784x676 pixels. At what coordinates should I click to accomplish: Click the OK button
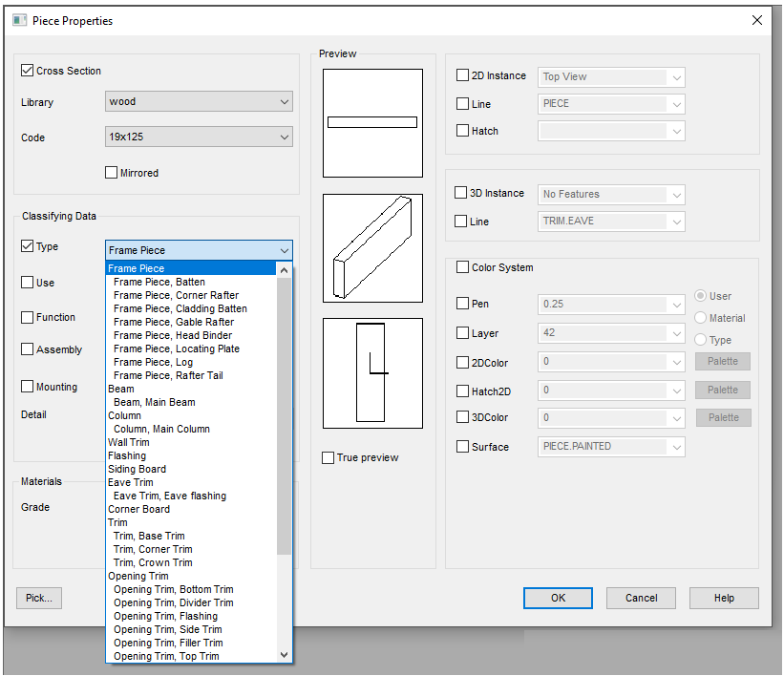[558, 598]
